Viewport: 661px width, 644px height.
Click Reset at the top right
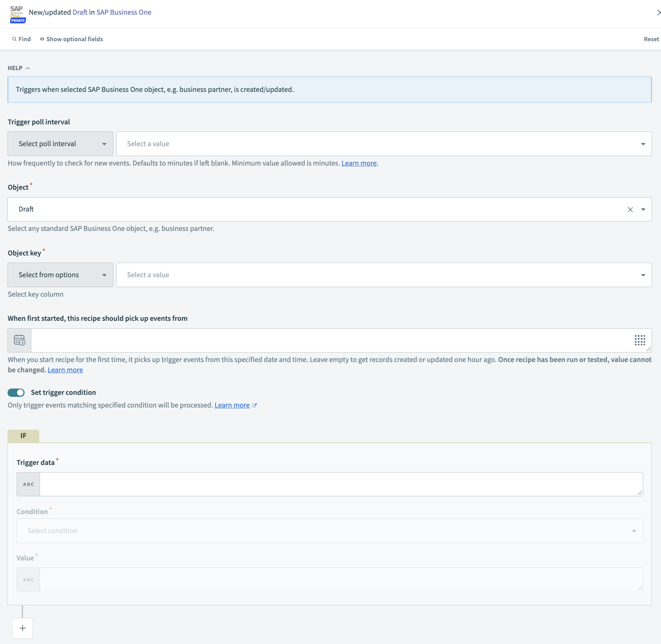coord(651,39)
